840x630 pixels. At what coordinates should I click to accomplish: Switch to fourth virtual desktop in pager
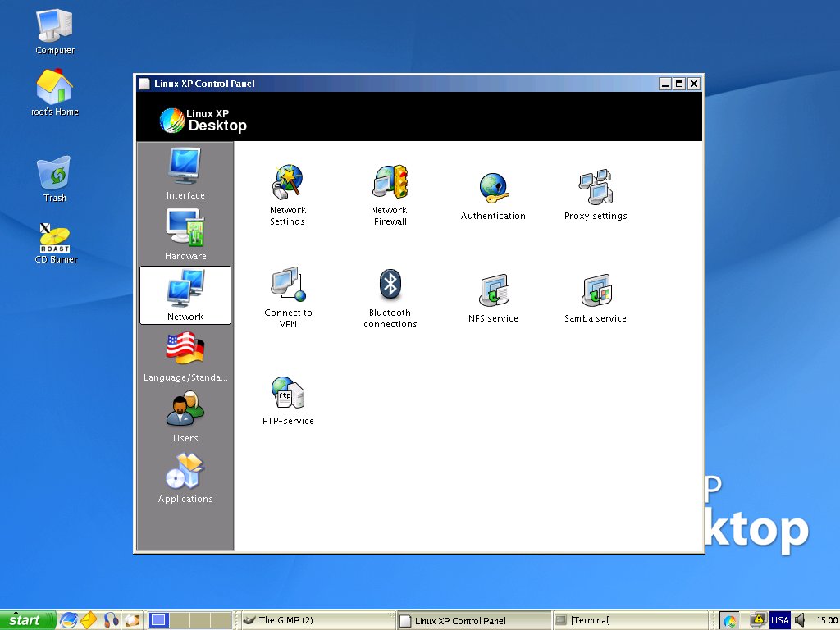[221, 620]
